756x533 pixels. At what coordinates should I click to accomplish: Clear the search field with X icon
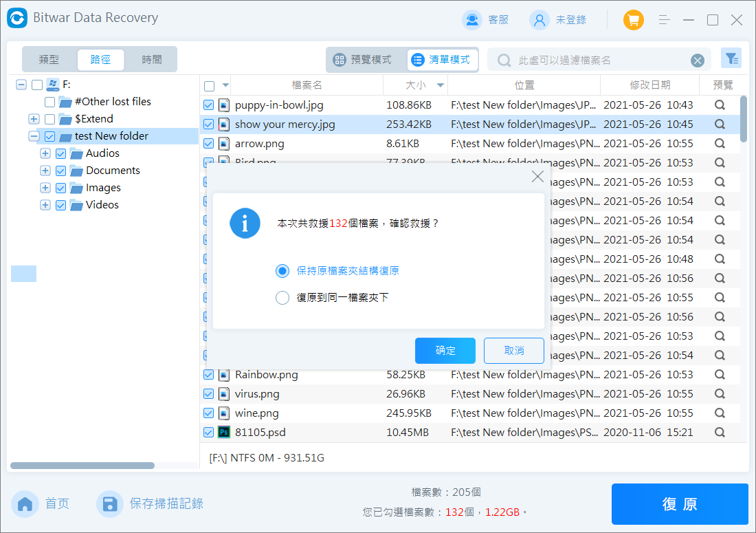tap(698, 61)
